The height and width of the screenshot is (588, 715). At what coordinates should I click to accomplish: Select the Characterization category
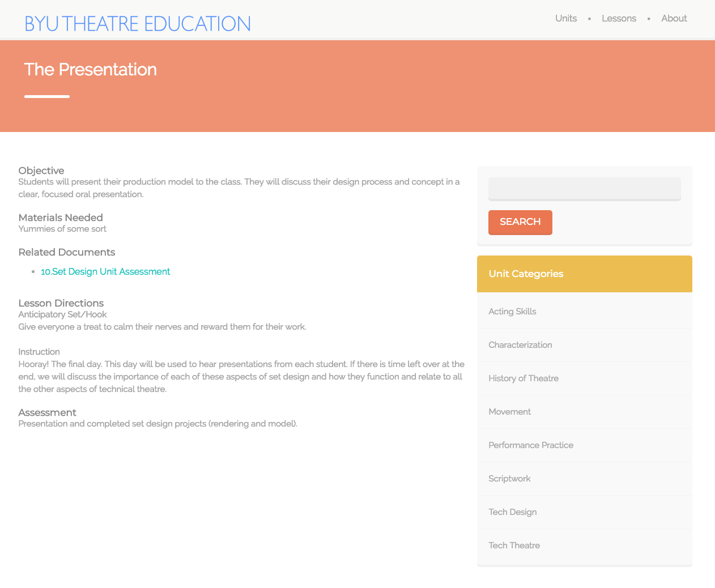pyautogui.click(x=520, y=344)
